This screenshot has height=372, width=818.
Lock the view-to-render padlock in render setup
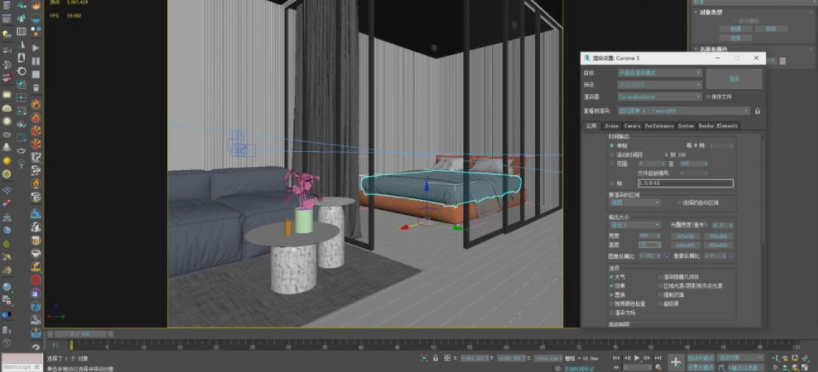pyautogui.click(x=757, y=111)
